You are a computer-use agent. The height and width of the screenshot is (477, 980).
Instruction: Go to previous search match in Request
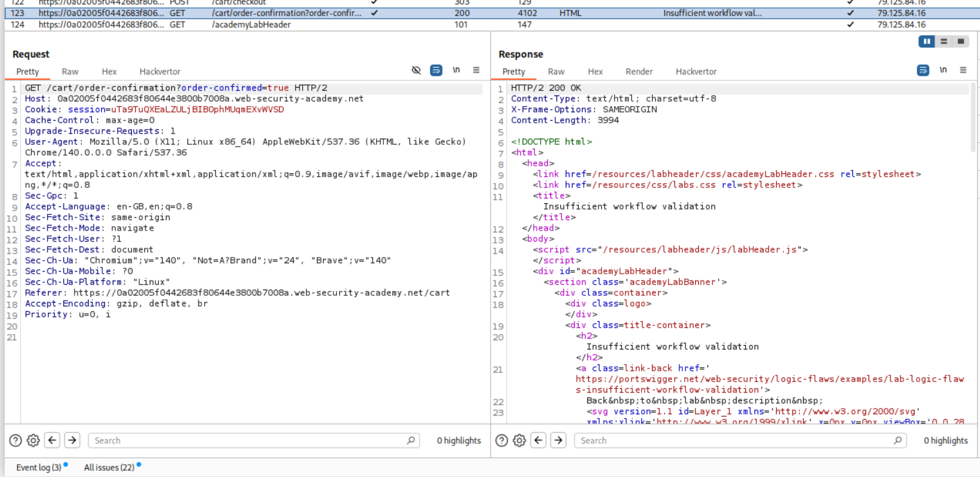(x=52, y=440)
